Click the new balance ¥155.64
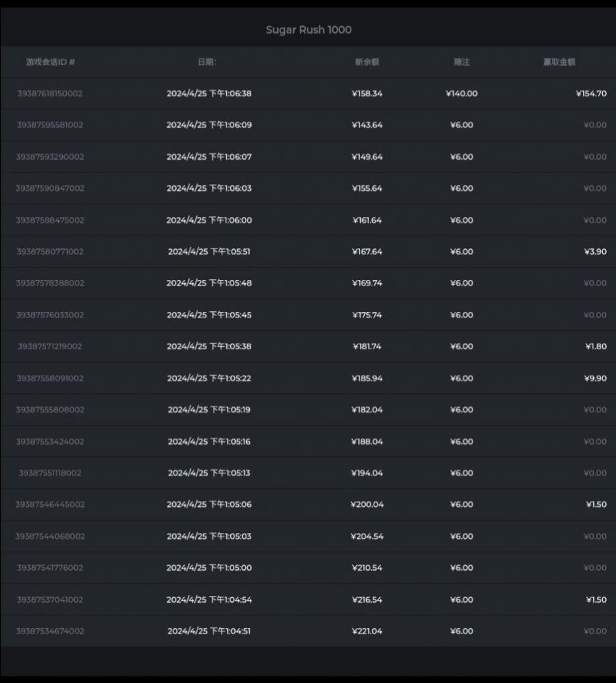Viewport: 616px width, 683px height. [367, 188]
